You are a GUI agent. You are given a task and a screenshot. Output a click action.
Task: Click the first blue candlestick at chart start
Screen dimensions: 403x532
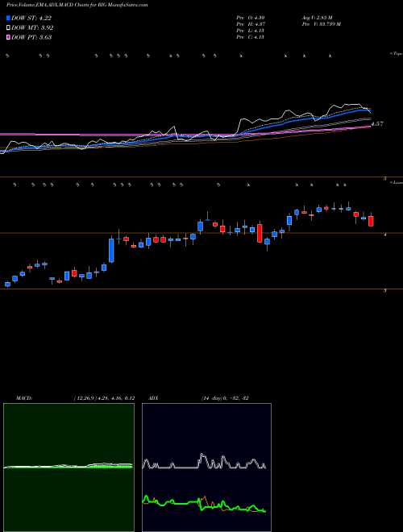7,284
